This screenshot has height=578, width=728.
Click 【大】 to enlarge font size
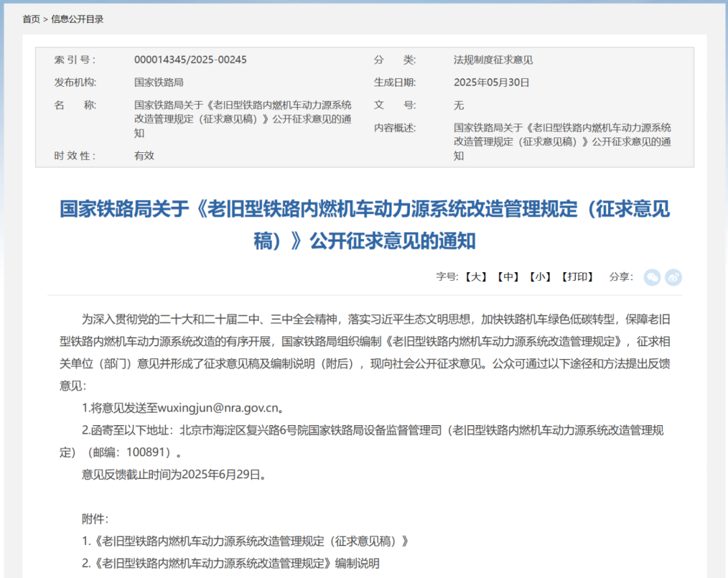coord(475,277)
